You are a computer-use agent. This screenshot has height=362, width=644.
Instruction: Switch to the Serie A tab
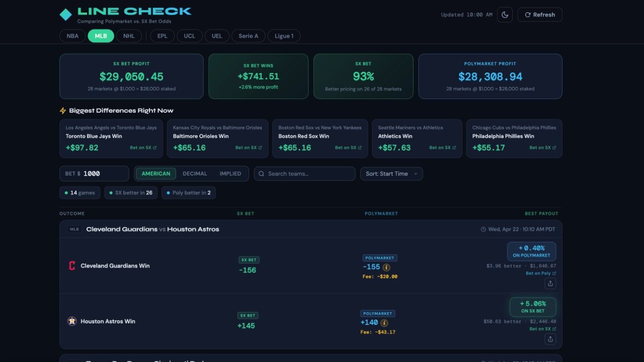click(x=249, y=36)
